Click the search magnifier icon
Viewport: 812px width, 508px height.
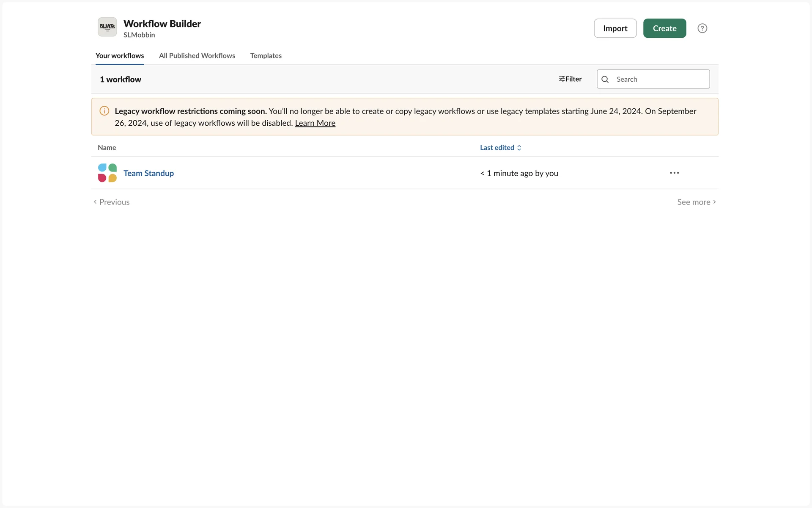(x=605, y=79)
